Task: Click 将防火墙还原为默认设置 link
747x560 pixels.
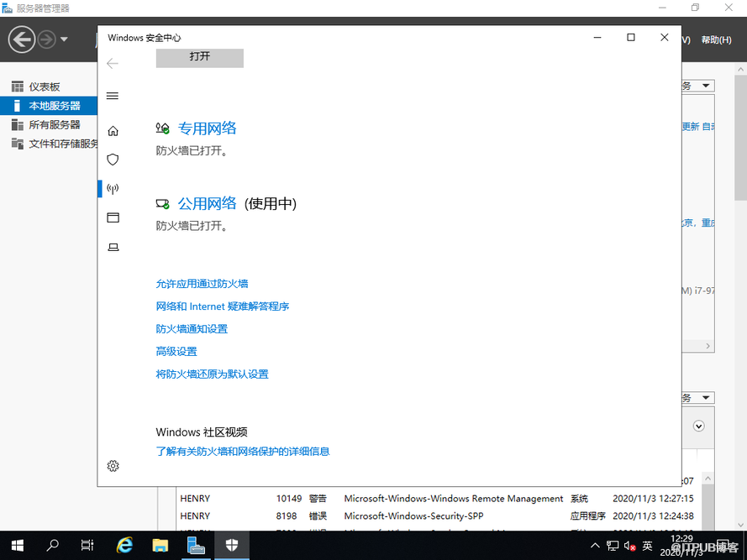Action: (212, 374)
